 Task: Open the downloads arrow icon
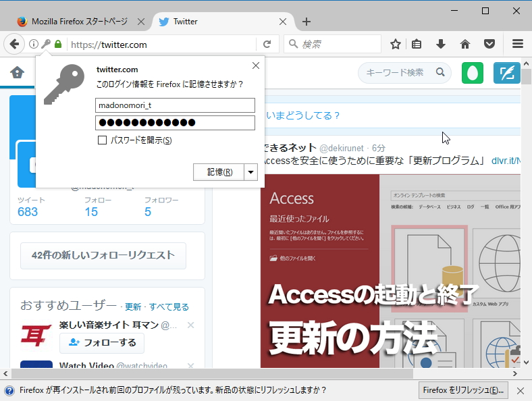(441, 44)
